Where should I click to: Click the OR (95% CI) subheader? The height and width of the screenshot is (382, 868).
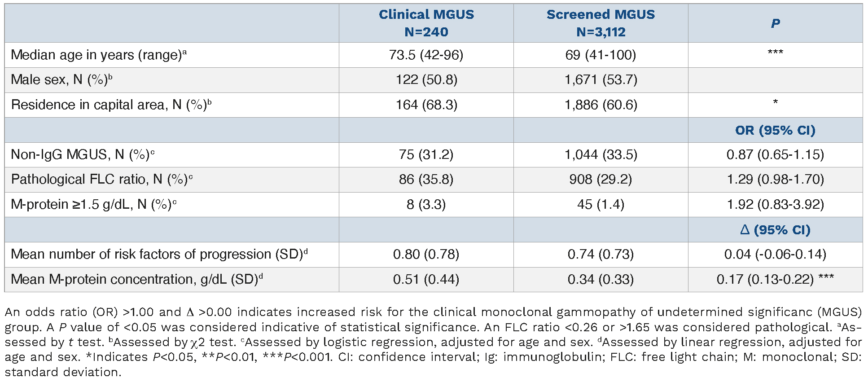[x=775, y=130]
